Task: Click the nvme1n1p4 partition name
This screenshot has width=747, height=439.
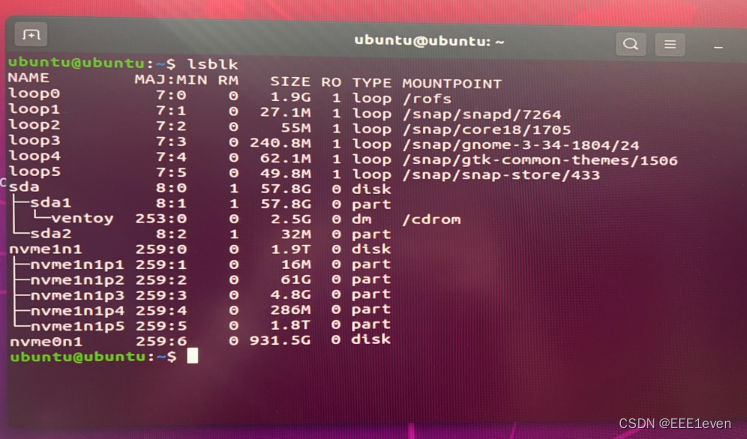Action: (77, 311)
